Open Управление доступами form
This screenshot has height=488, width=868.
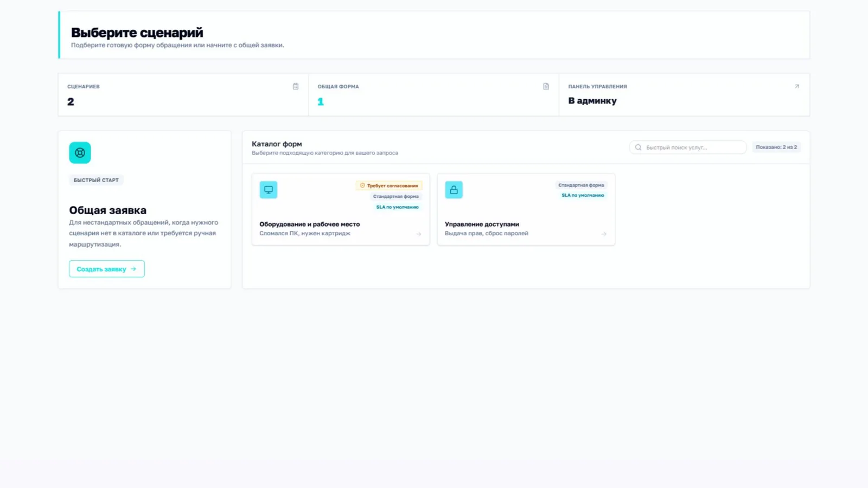click(x=526, y=209)
